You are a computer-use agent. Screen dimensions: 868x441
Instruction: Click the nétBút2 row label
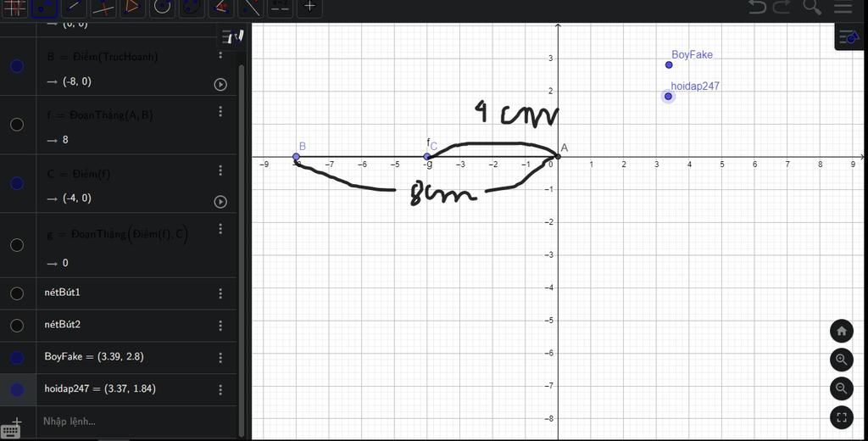point(63,324)
